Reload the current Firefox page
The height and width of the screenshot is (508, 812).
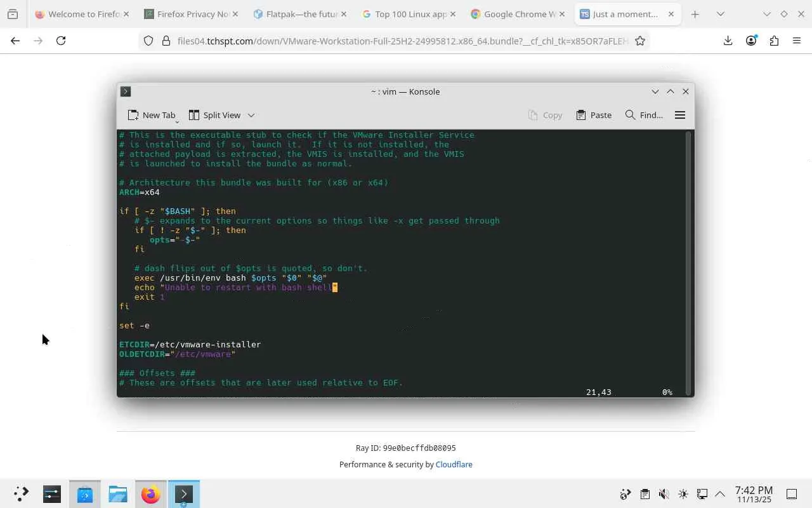[61, 41]
